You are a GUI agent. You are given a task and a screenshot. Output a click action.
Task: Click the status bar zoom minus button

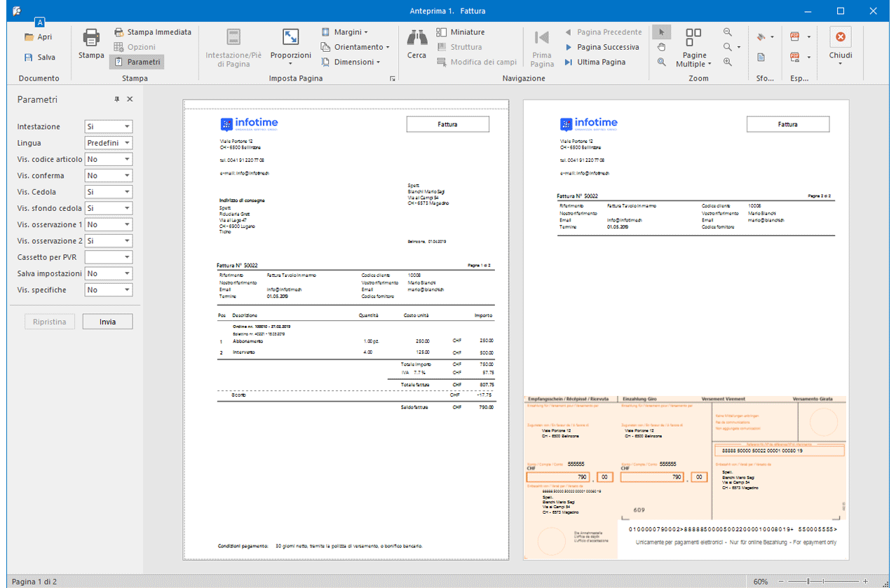782,582
